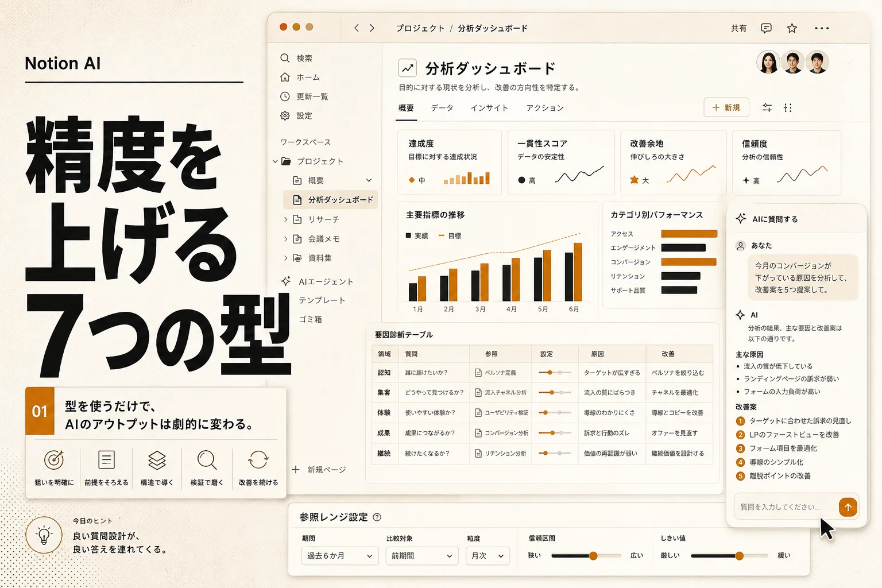The height and width of the screenshot is (588, 882).
Task: Expand the 会議メモ tree item
Action: point(285,239)
